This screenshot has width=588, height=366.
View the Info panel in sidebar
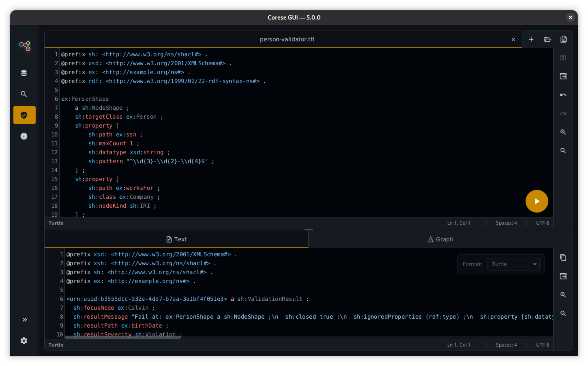coord(24,136)
